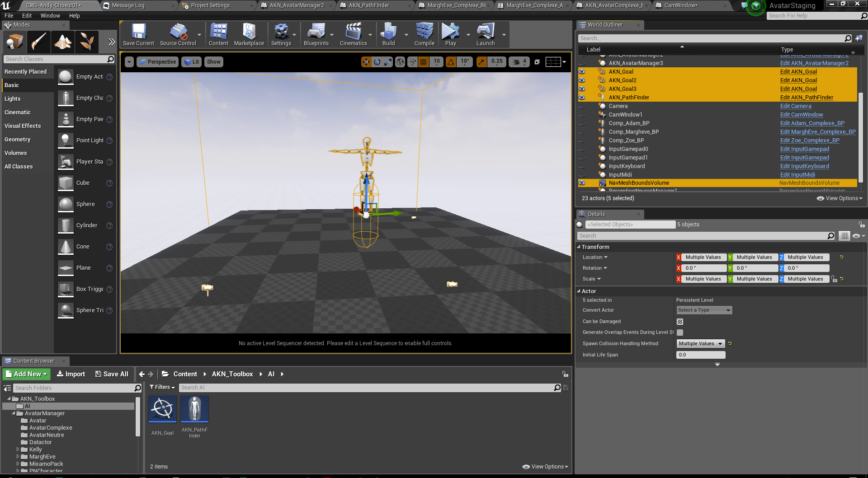Select the Landscape mode icon
This screenshot has height=478, width=868.
pos(63,42)
